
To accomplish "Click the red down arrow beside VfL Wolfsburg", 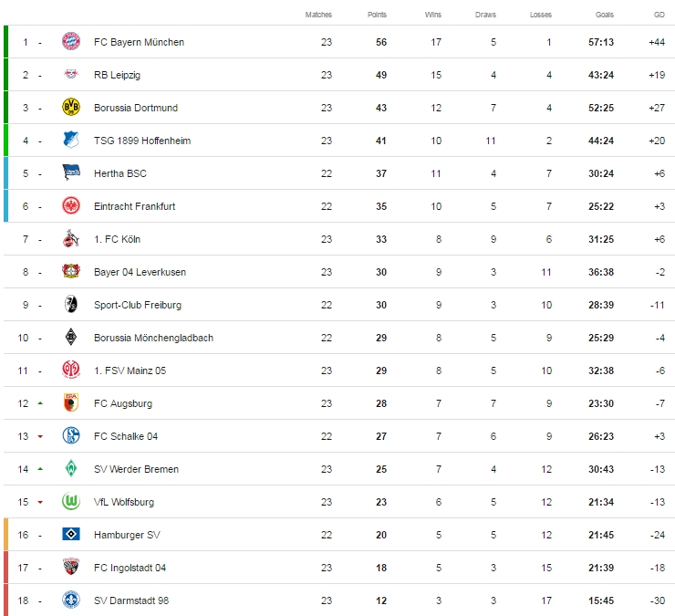I will point(40,502).
